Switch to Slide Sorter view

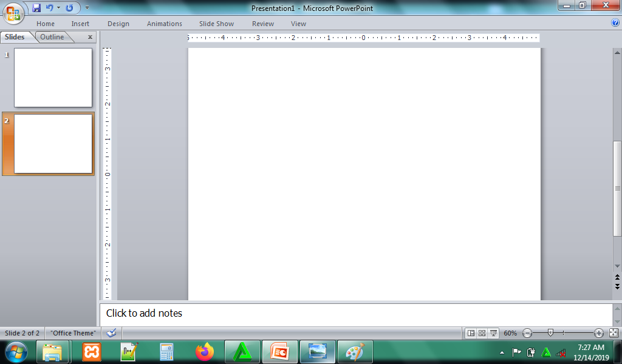(482, 333)
